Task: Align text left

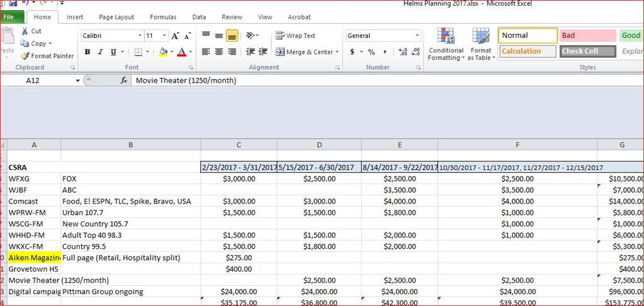Action: coord(206,52)
